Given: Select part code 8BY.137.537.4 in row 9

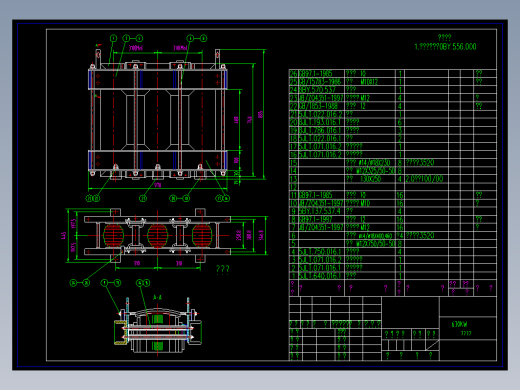Looking at the screenshot, I should click(320, 211).
